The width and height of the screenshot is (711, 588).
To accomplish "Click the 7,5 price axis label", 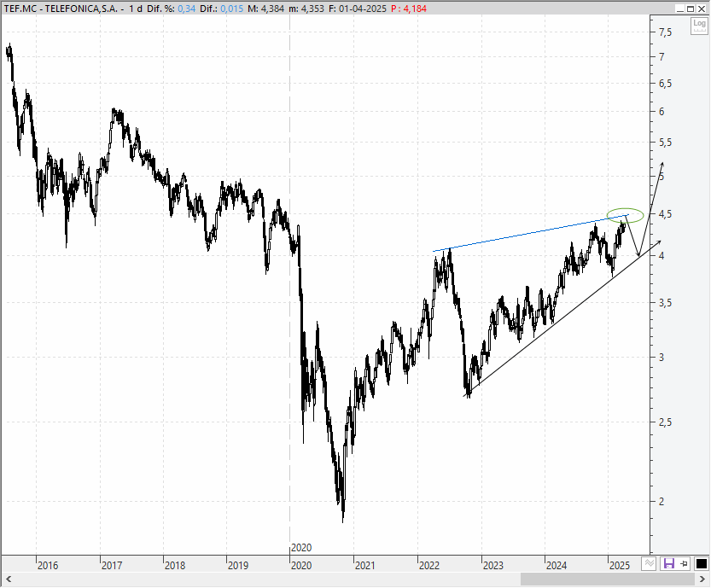I will [x=665, y=32].
